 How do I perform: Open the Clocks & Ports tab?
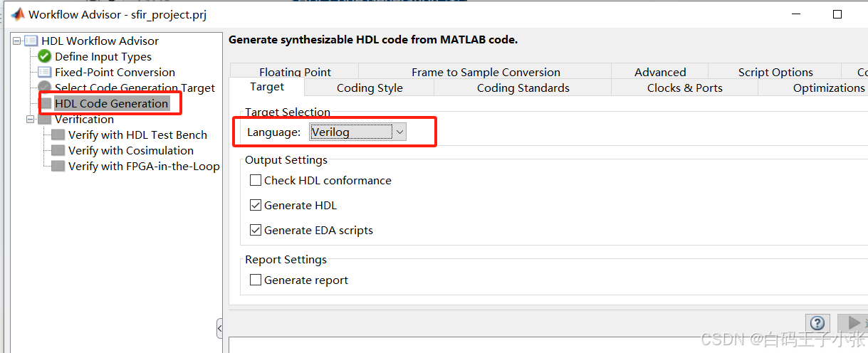click(x=685, y=88)
